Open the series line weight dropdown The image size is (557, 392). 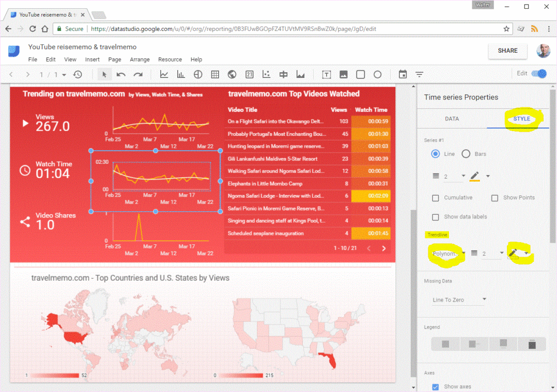click(x=454, y=177)
